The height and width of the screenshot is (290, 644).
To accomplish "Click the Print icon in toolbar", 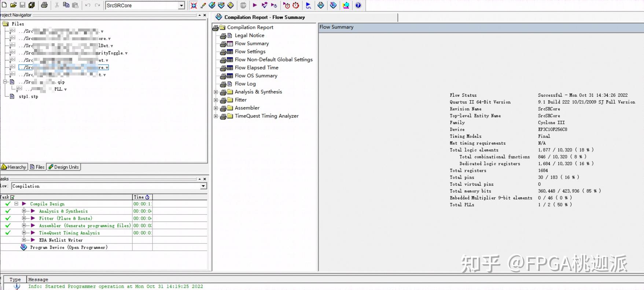I will (44, 5).
